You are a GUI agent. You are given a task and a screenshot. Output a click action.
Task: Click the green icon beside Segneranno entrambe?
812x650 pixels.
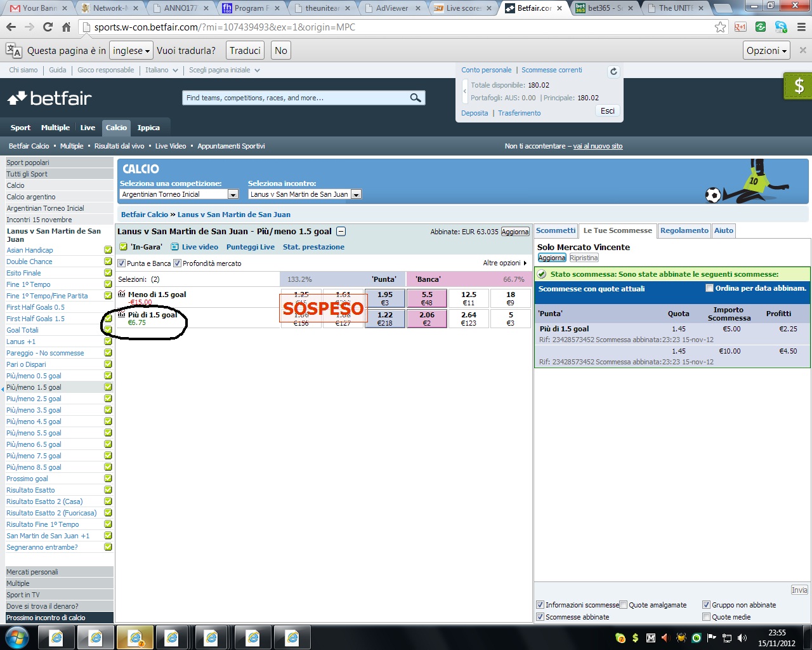pyautogui.click(x=108, y=547)
